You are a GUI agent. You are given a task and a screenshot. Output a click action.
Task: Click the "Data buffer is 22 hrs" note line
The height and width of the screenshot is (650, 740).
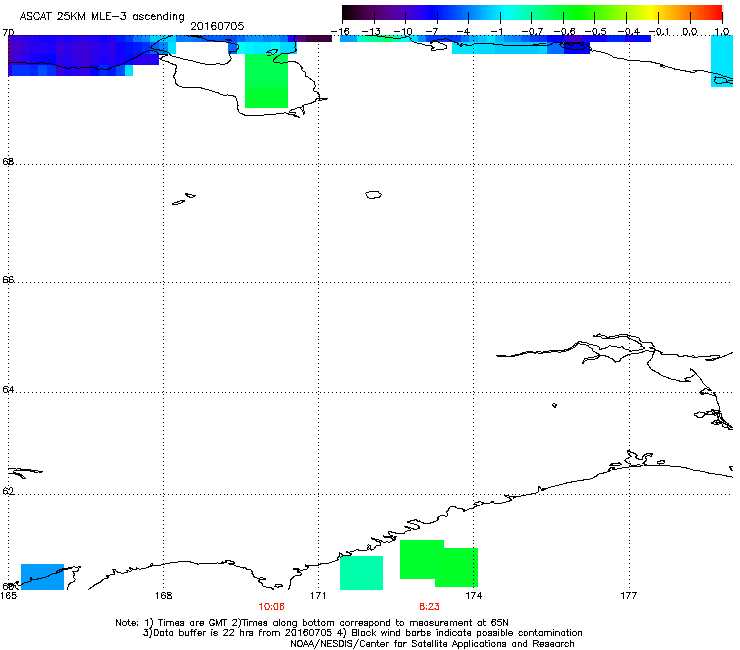[x=362, y=633]
